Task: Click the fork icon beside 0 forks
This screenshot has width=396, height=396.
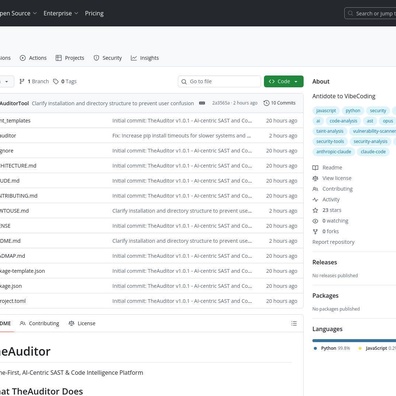Action: (315, 231)
